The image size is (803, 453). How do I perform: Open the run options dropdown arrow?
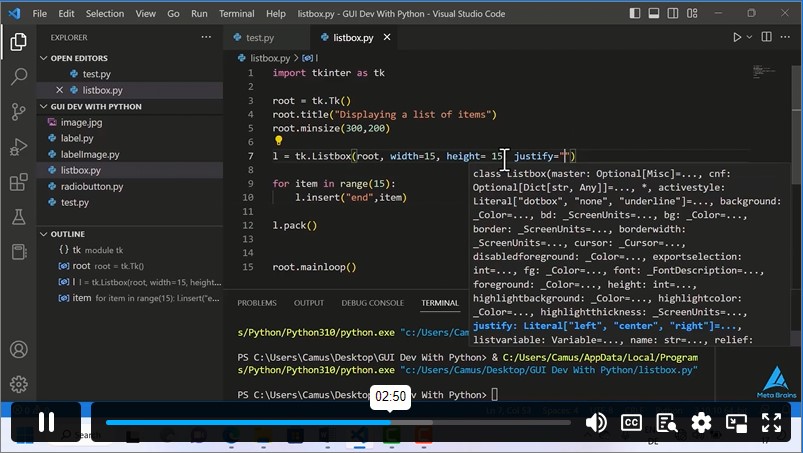(x=749, y=37)
